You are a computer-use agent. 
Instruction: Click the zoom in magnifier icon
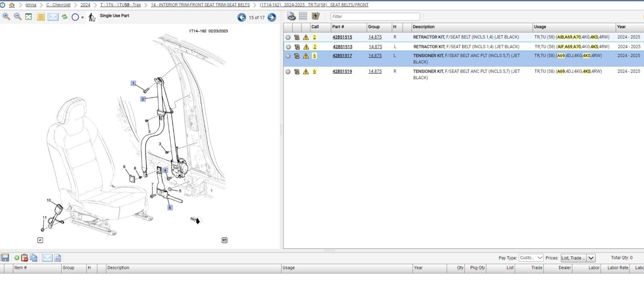pos(6,16)
